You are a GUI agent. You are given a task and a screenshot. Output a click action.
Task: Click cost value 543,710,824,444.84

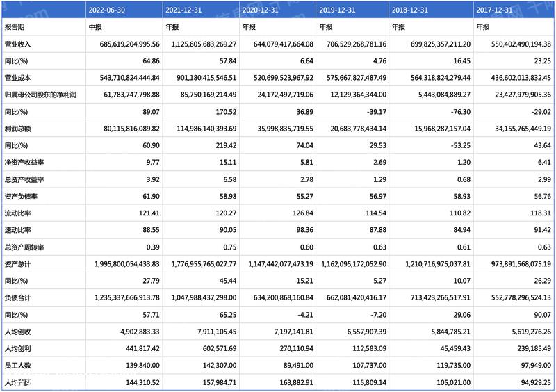130,78
